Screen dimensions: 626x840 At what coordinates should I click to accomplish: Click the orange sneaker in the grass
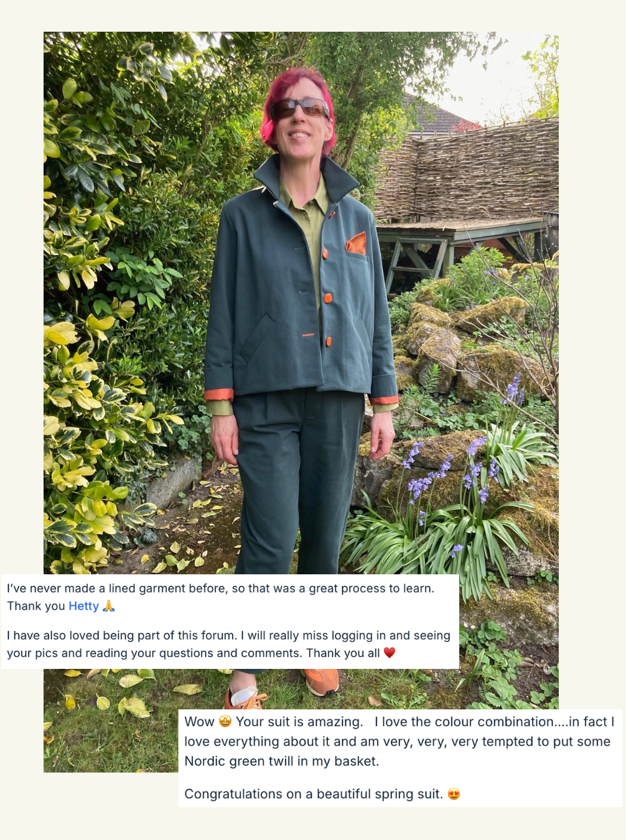tap(320, 681)
